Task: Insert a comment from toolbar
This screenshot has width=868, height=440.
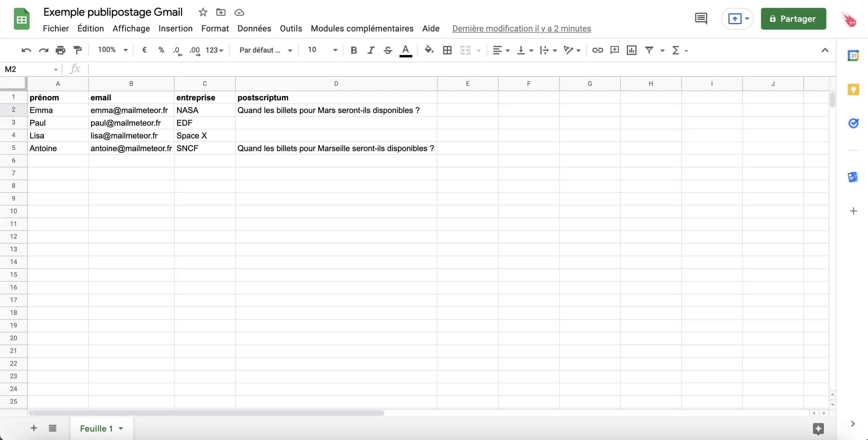Action: (615, 50)
